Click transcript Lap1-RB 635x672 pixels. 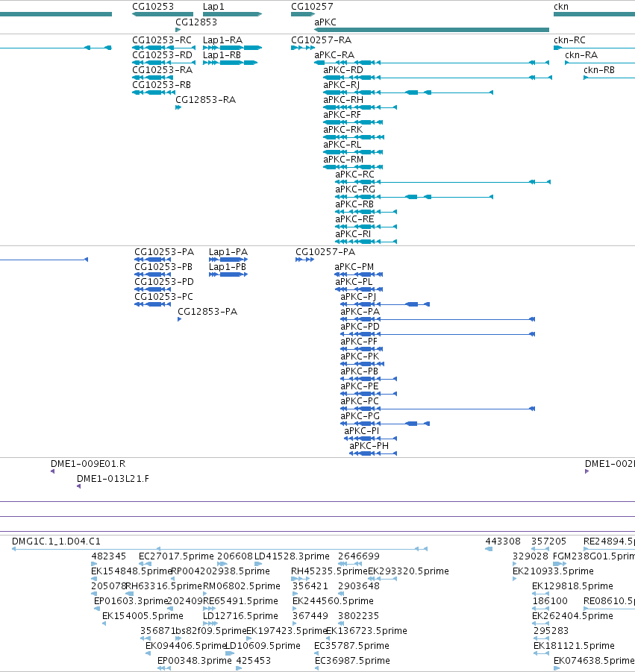[x=230, y=63]
